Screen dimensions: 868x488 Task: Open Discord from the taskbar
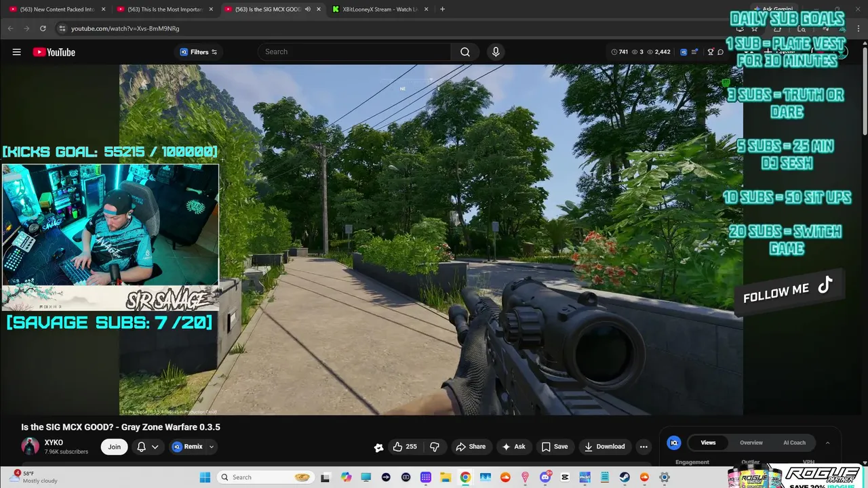point(545,477)
